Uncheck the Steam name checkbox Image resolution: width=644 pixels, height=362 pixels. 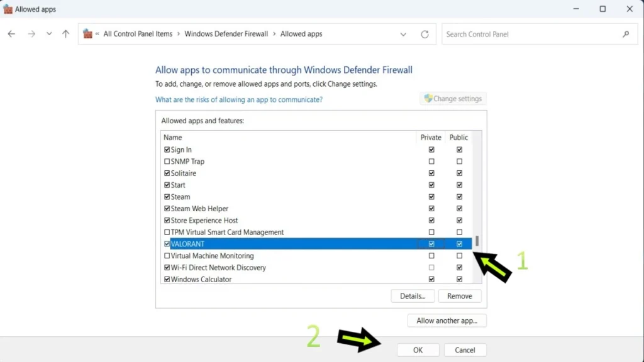point(167,197)
